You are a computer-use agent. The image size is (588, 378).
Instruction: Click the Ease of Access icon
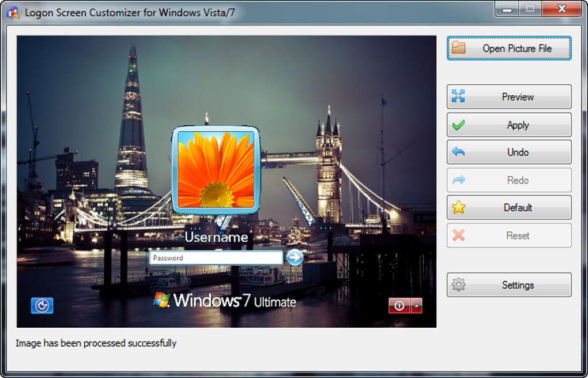pyautogui.click(x=42, y=305)
